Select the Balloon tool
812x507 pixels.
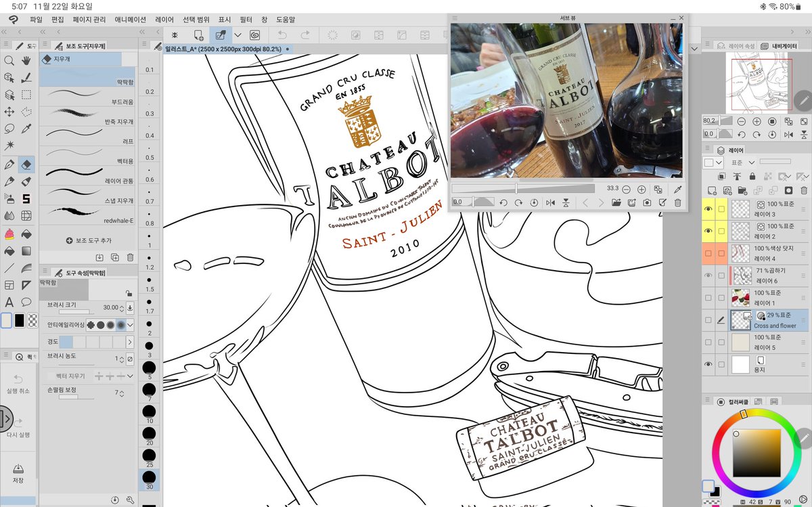tap(26, 302)
